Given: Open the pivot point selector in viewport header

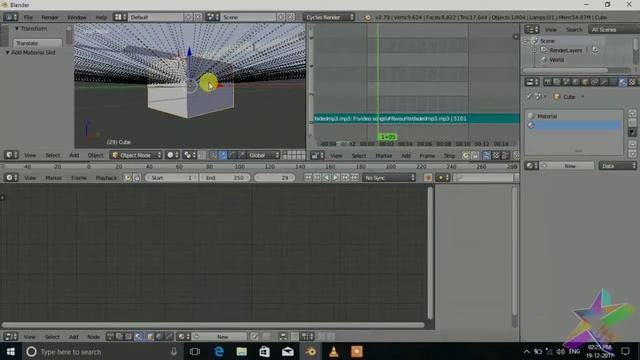Looking at the screenshot, I should pos(190,155).
